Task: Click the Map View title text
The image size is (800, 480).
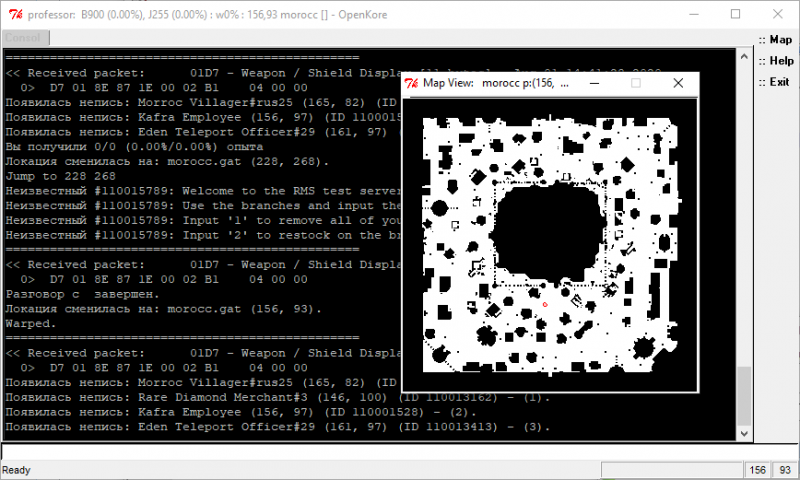Action: pos(496,83)
